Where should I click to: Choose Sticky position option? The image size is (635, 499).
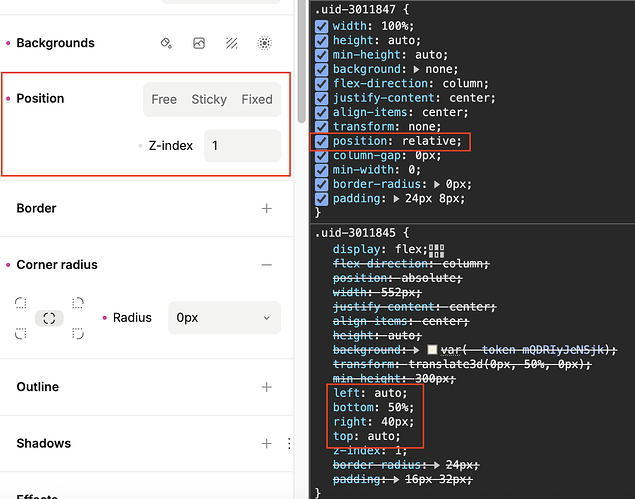click(209, 99)
